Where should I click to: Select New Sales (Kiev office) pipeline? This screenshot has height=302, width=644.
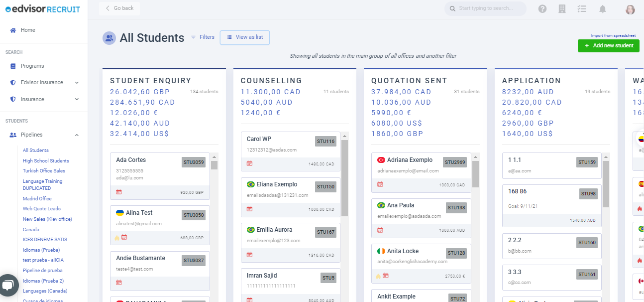click(47, 219)
